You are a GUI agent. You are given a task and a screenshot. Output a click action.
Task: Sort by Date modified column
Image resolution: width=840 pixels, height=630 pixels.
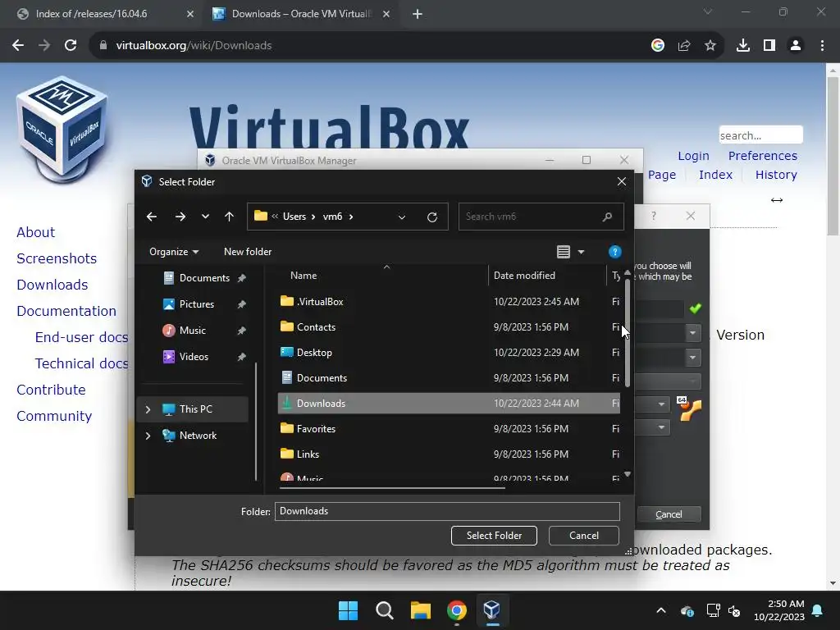point(524,276)
